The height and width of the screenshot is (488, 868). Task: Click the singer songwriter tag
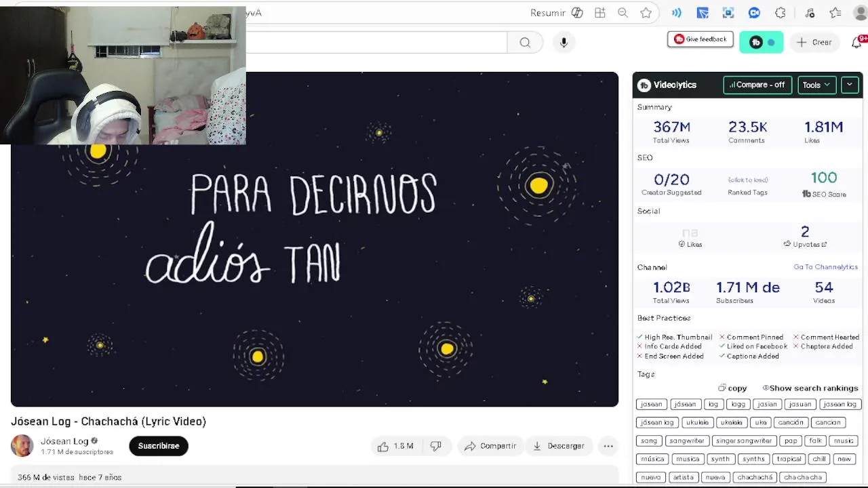(x=744, y=441)
